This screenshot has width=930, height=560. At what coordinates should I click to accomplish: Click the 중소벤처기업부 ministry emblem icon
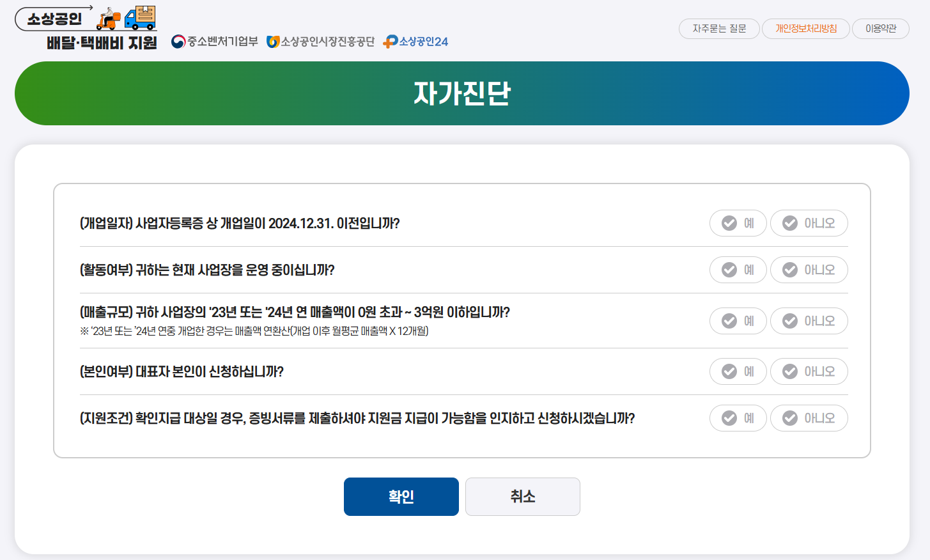(178, 41)
